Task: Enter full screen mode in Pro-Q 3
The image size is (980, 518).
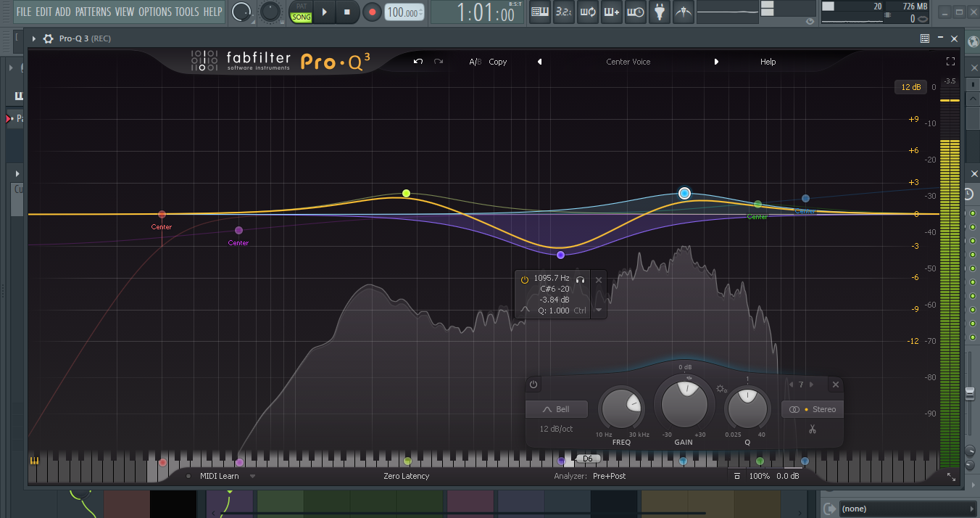Action: click(950, 62)
